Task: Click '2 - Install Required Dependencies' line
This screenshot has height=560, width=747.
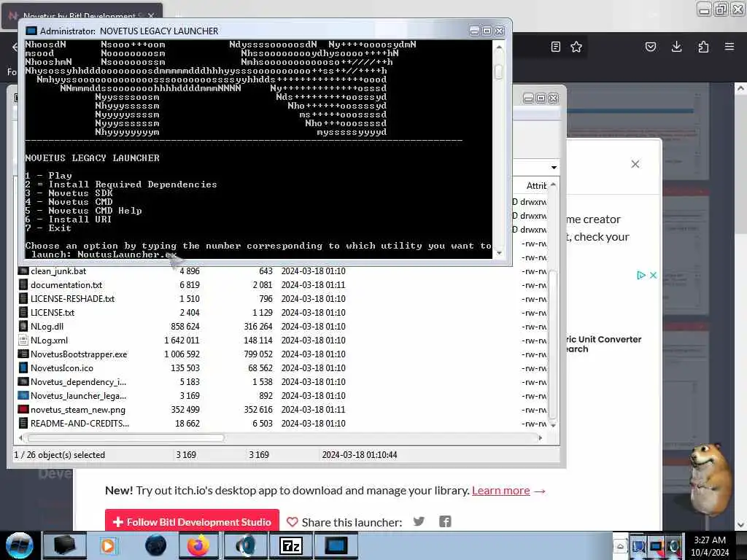Action: tap(121, 184)
